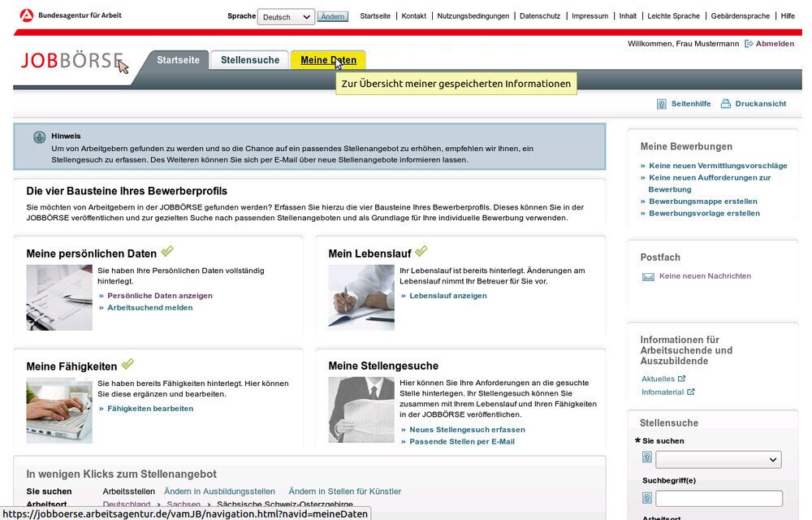Click the Meine Fähigkeiten laptop thumbnail
The width and height of the screenshot is (812, 520).
pyautogui.click(x=59, y=410)
